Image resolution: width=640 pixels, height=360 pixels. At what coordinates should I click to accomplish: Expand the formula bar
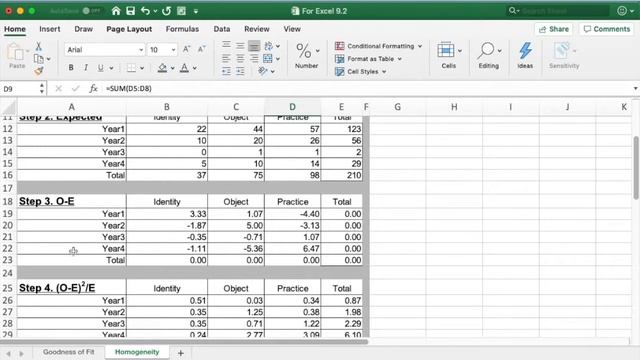pos(635,88)
